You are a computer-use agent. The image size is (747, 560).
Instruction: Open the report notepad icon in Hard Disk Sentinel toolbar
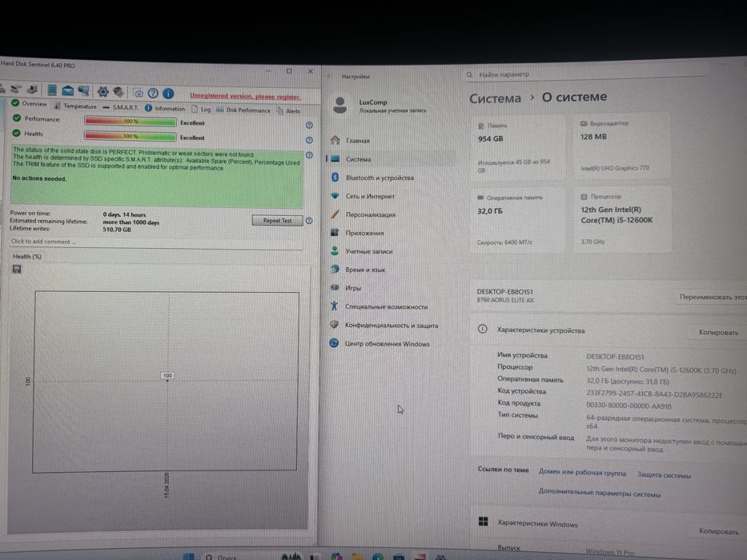(52, 90)
